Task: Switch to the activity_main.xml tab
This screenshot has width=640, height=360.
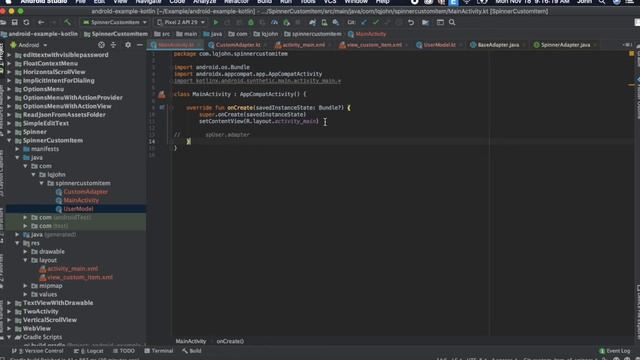Action: (x=303, y=45)
